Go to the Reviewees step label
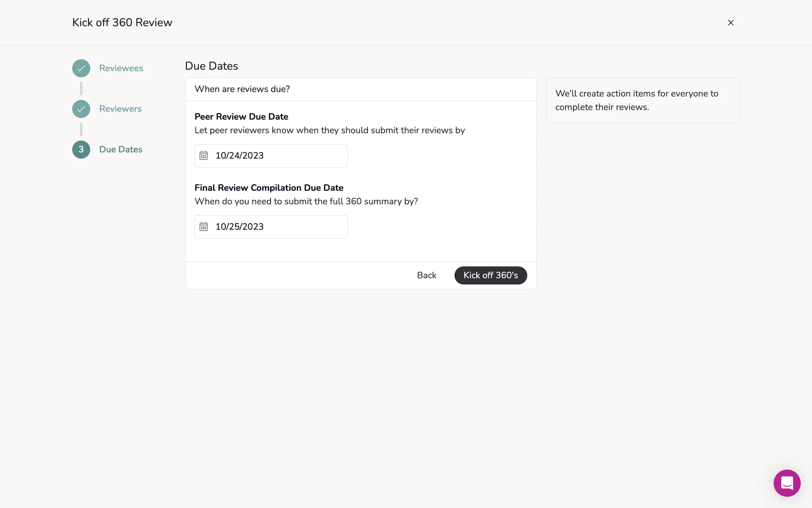The image size is (812, 508). click(121, 68)
